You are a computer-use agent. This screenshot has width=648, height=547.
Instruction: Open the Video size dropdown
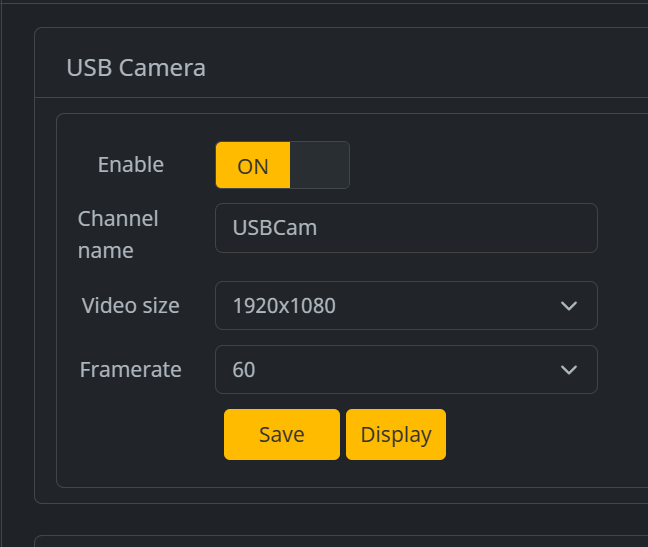click(405, 306)
